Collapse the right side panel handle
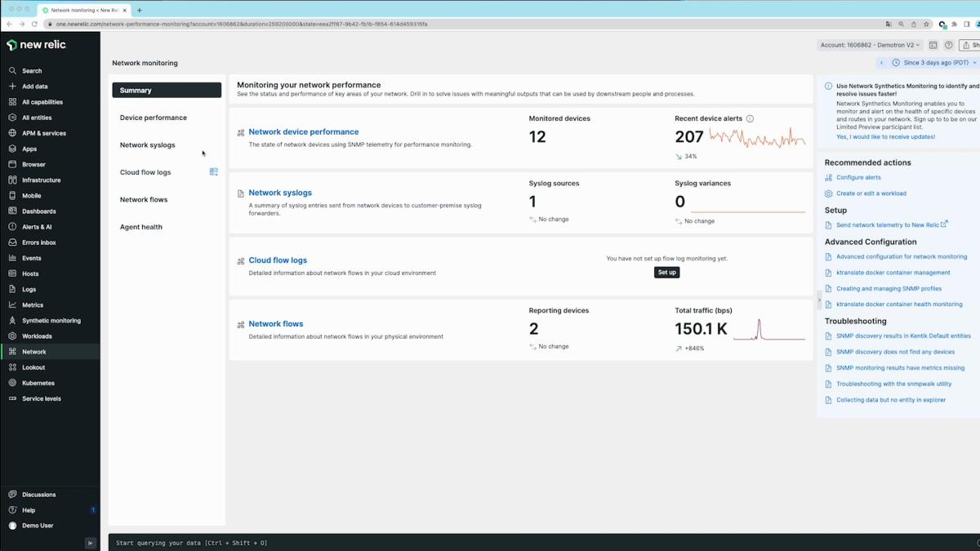The width and height of the screenshot is (980, 551). click(x=819, y=300)
